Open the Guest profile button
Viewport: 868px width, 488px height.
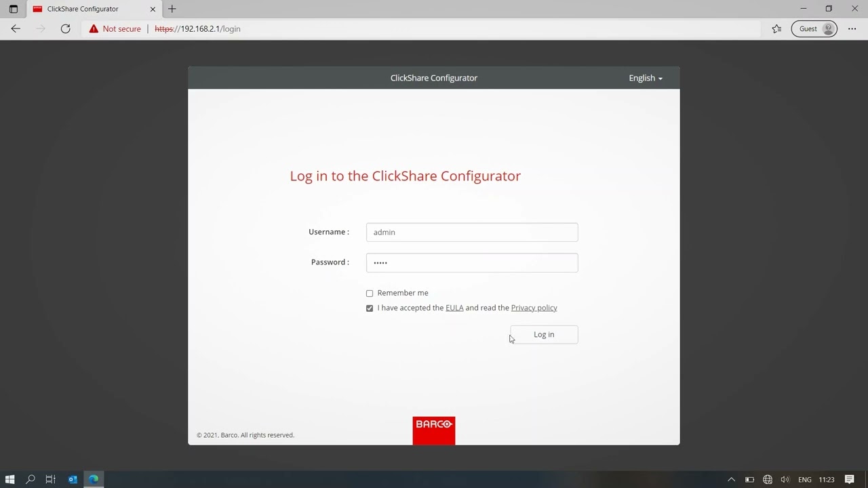(814, 28)
